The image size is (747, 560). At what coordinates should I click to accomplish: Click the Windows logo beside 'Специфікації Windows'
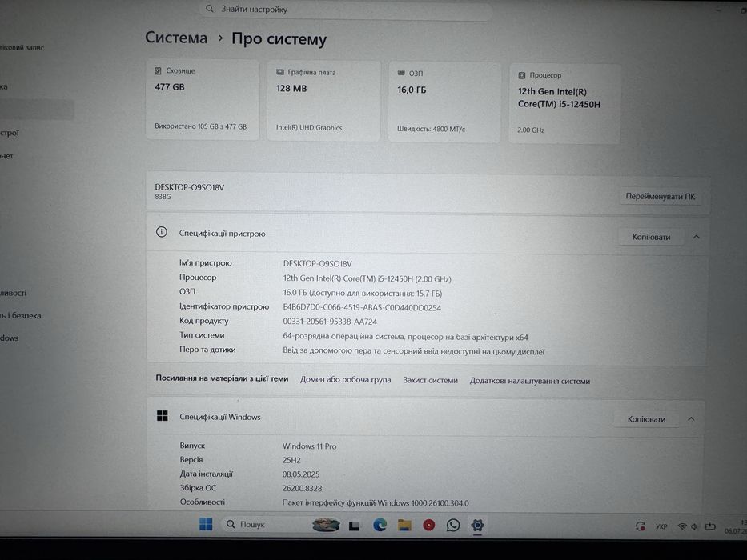(x=163, y=416)
